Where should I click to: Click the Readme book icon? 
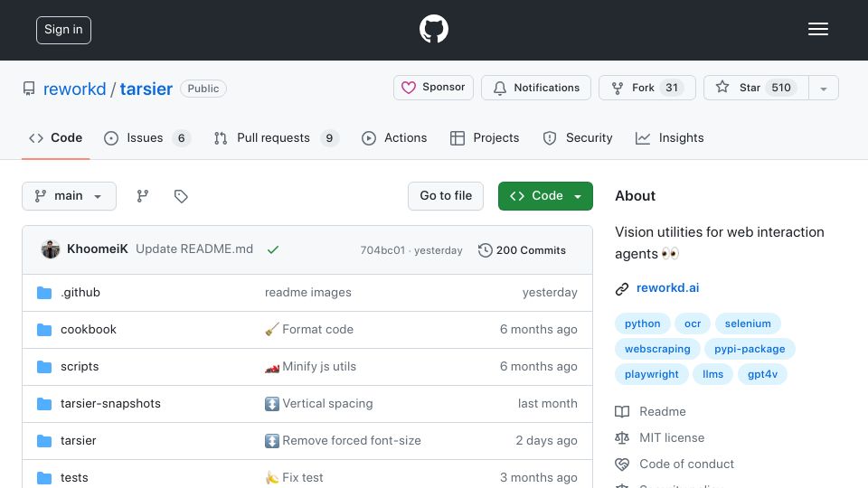[x=622, y=412]
